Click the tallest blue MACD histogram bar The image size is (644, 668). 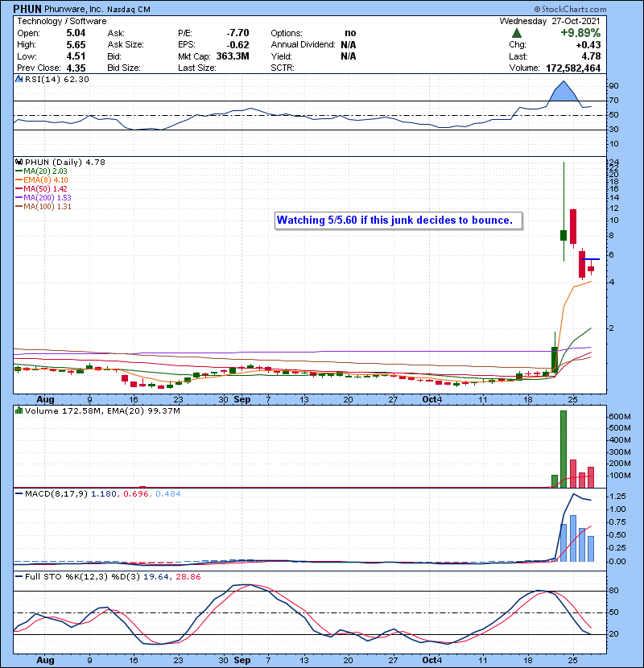click(573, 538)
